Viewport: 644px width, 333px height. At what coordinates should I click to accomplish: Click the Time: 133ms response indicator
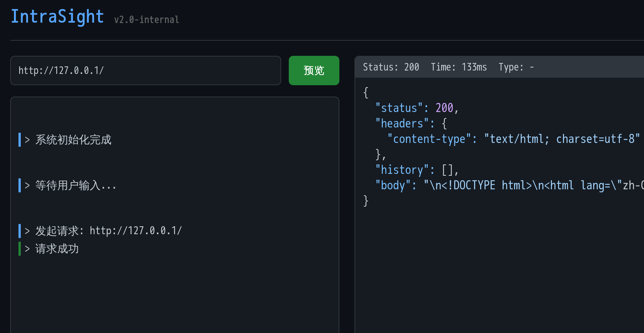(458, 67)
